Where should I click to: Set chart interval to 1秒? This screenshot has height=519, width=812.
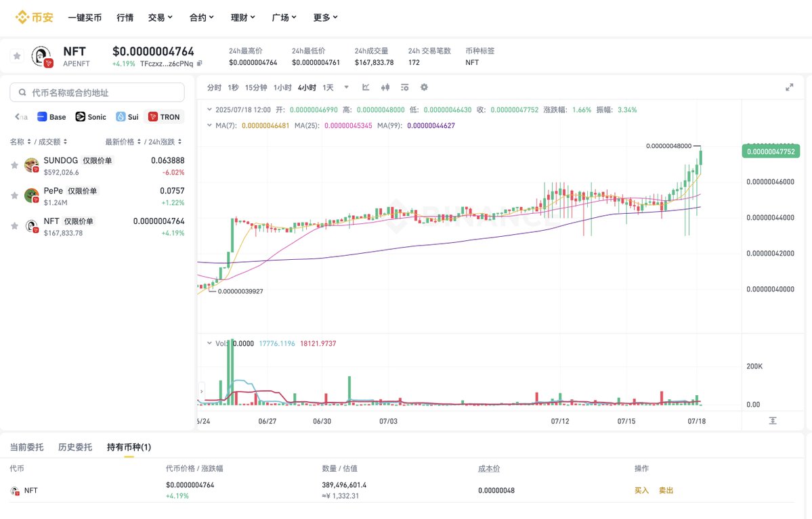coord(233,87)
